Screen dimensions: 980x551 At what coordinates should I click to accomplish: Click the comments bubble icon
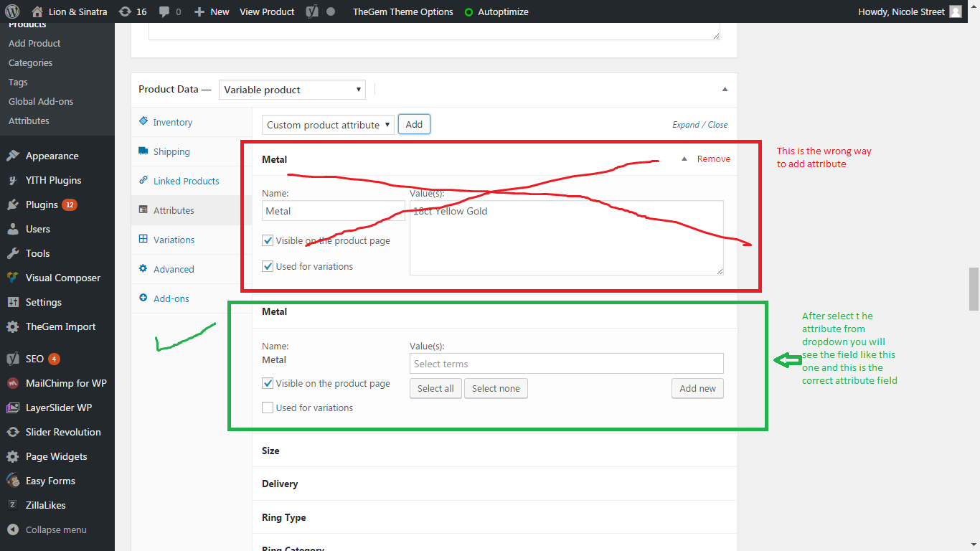(164, 11)
